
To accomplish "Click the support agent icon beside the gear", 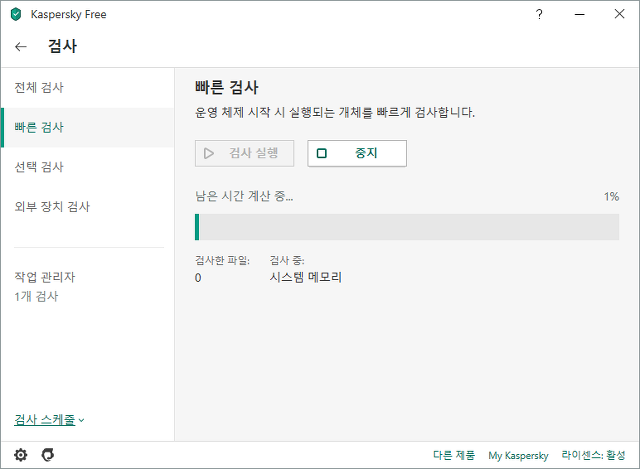I will [x=48, y=455].
